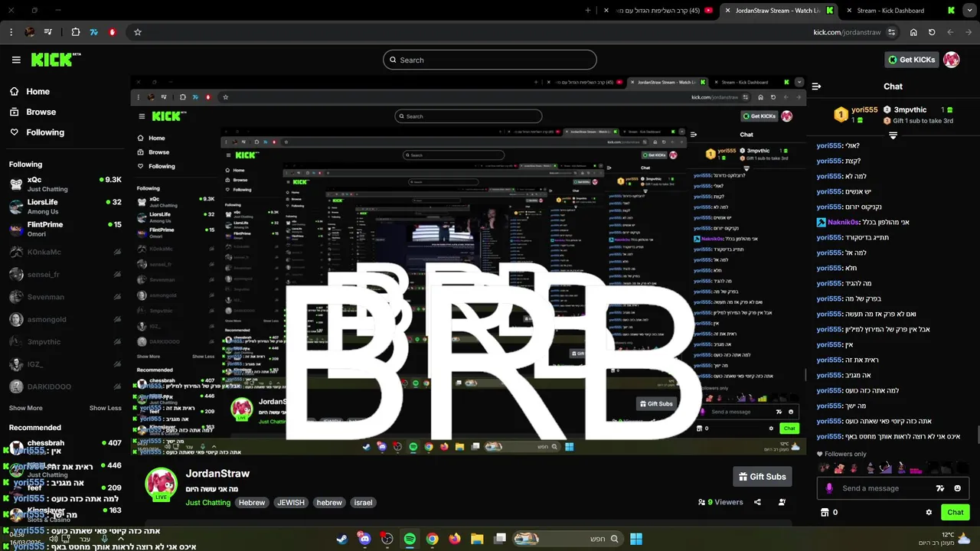
Task: Open offline DARKIDOOO channel
Action: point(65,387)
